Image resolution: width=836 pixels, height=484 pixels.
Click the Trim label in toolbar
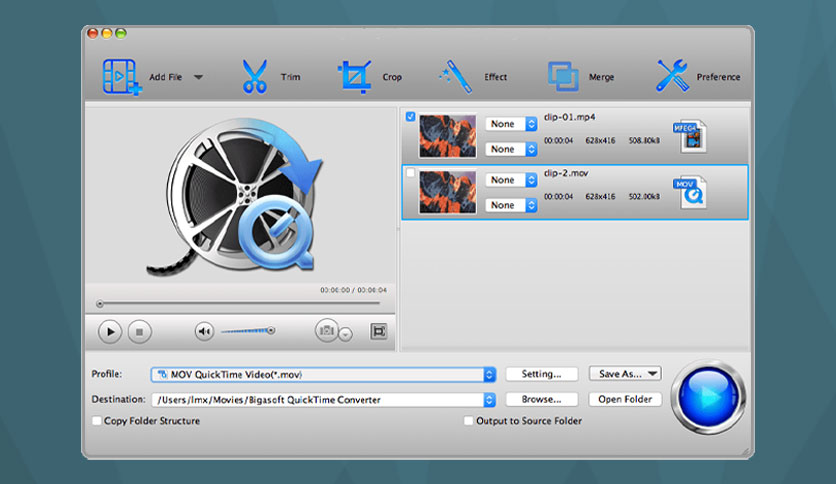point(291,77)
